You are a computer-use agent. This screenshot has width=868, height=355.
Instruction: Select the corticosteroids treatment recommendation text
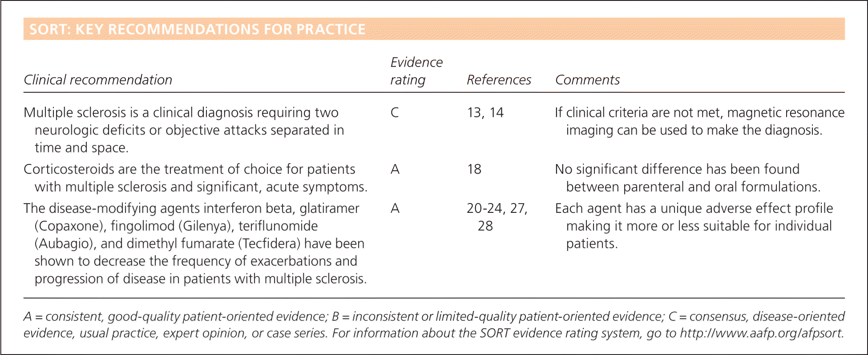coord(195,178)
